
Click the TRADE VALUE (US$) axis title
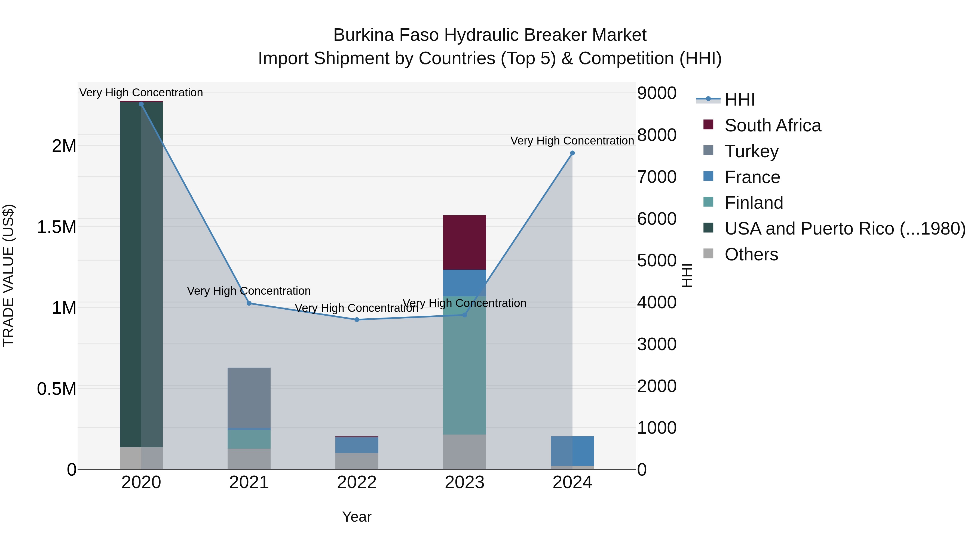click(8, 275)
